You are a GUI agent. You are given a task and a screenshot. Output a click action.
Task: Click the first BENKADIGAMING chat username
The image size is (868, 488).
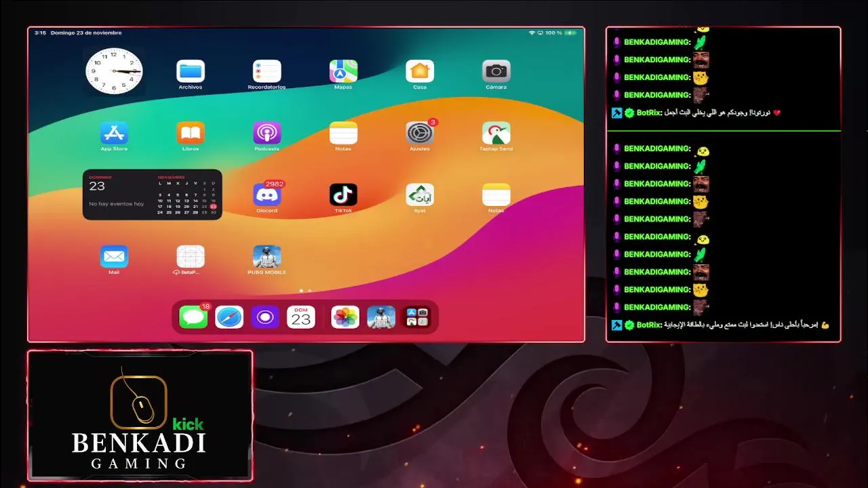tap(657, 42)
